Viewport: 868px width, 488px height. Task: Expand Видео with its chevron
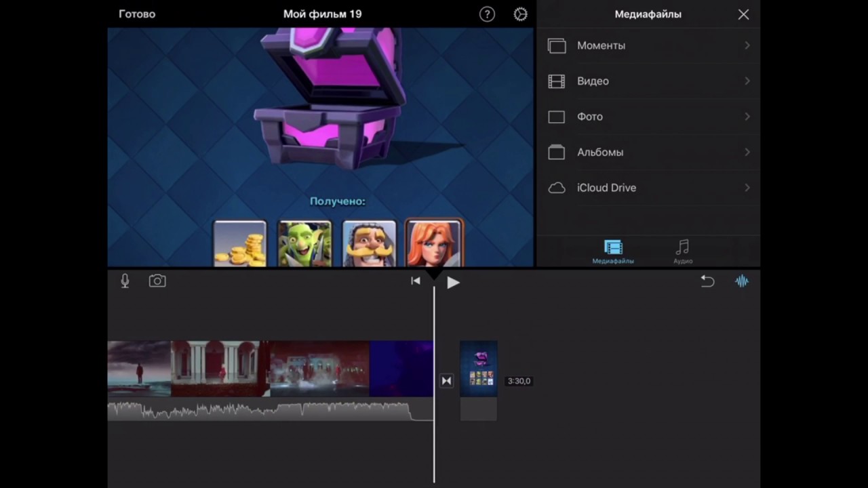[747, 81]
